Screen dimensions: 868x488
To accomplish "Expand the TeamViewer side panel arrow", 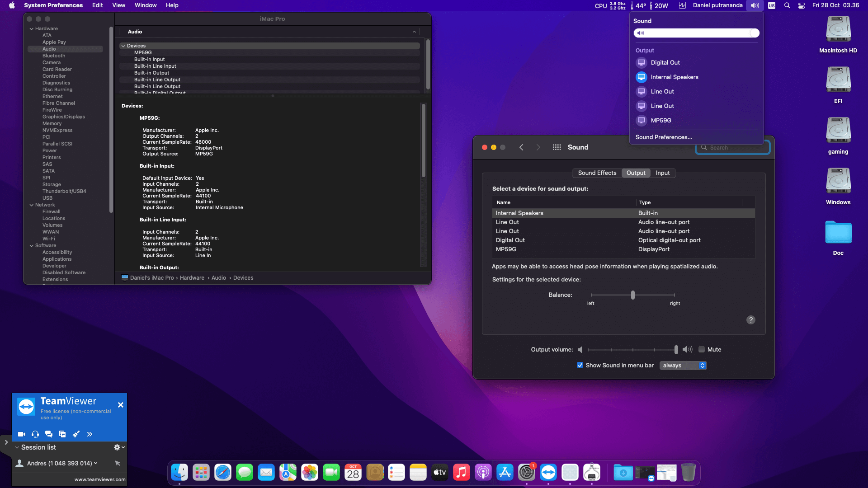I will [6, 442].
